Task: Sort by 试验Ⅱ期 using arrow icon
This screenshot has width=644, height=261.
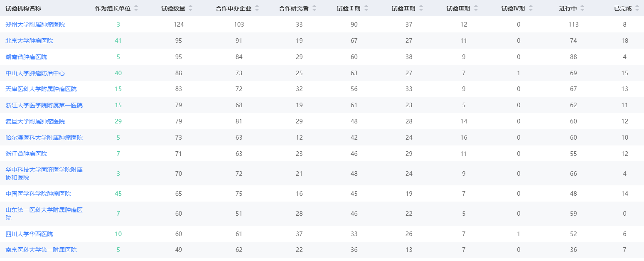Action: point(421,8)
